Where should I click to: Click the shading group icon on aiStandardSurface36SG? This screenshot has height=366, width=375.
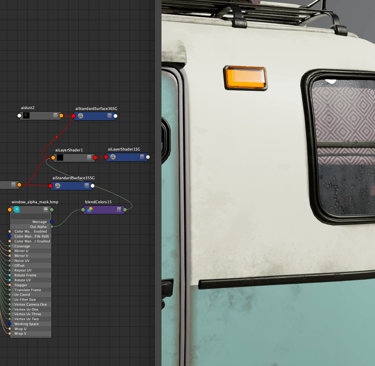(x=80, y=116)
